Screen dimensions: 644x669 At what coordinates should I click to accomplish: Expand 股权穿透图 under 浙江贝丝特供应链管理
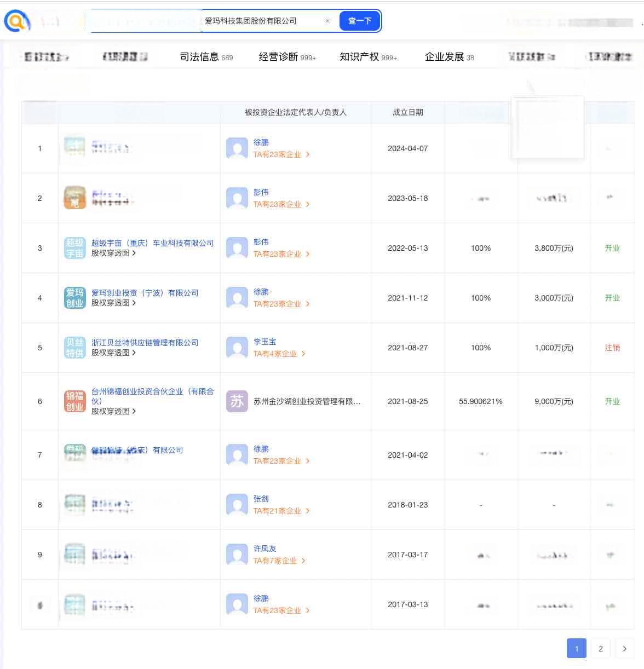[x=113, y=353]
